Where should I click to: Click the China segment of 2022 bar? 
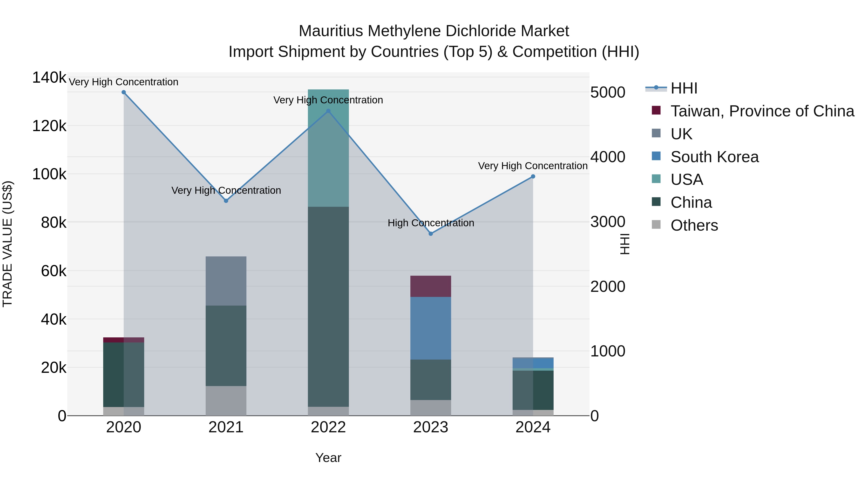coord(329,307)
